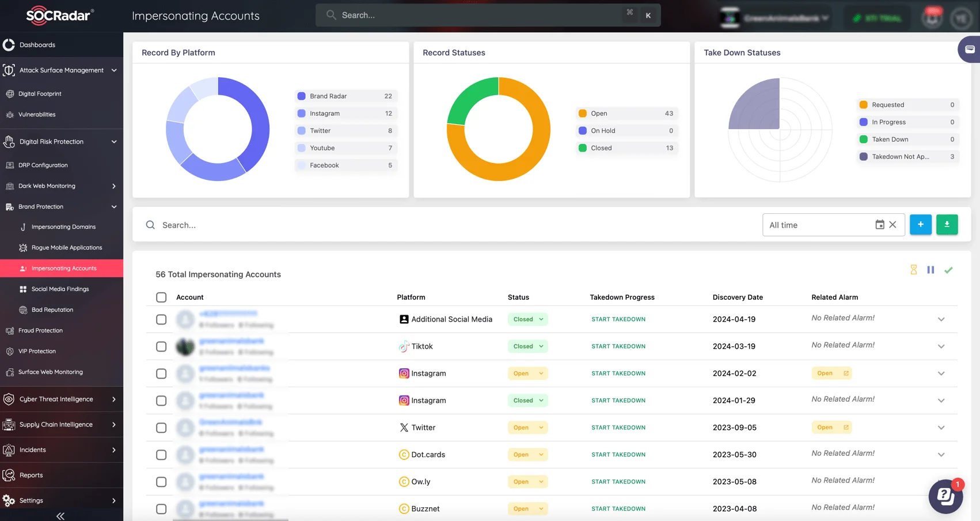Click the pause bulk on-hold icon

point(930,270)
